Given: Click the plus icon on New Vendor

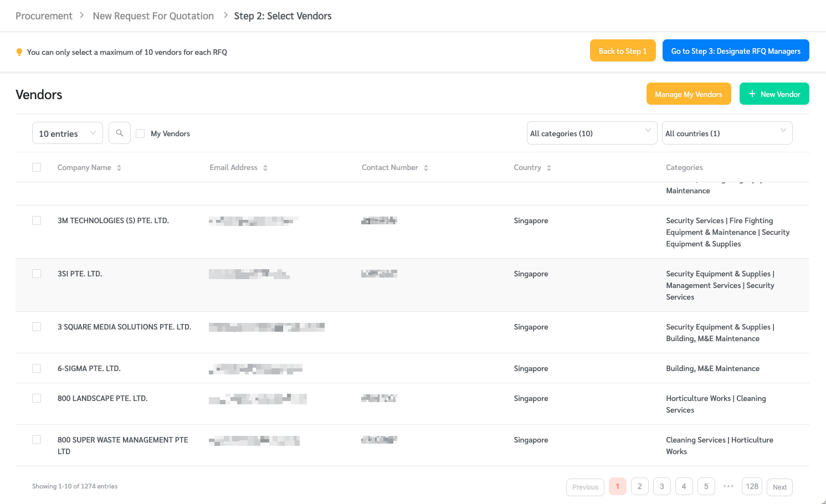Looking at the screenshot, I should [752, 94].
